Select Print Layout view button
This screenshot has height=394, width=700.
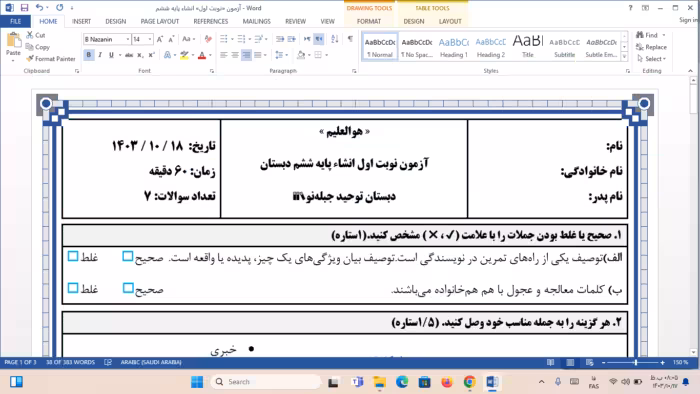(570, 362)
